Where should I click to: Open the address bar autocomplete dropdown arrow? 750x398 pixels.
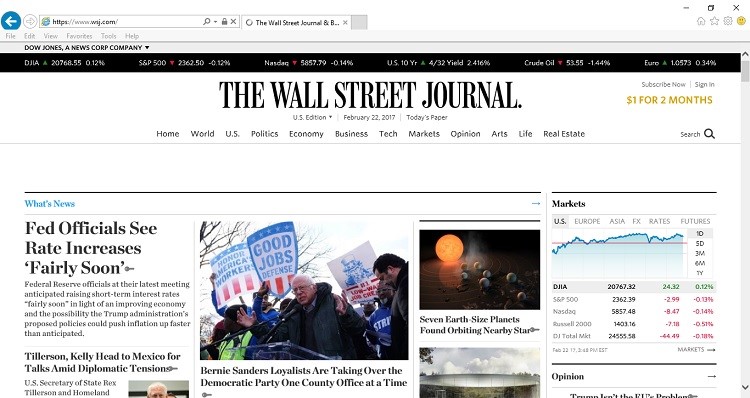(x=215, y=22)
